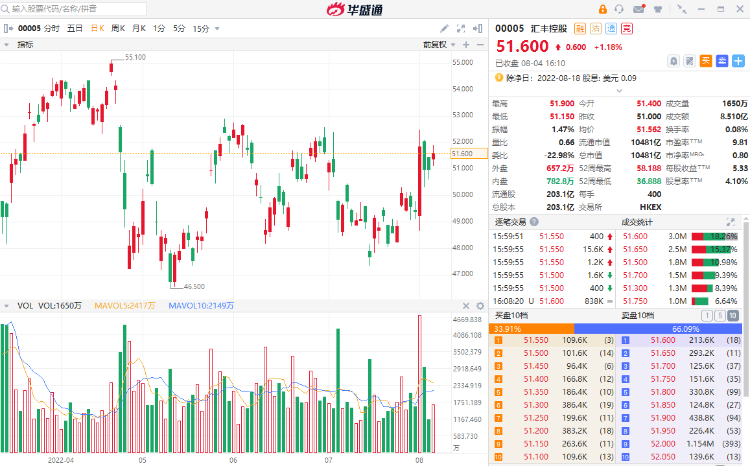Add stock to watchlist plus button

point(739,61)
